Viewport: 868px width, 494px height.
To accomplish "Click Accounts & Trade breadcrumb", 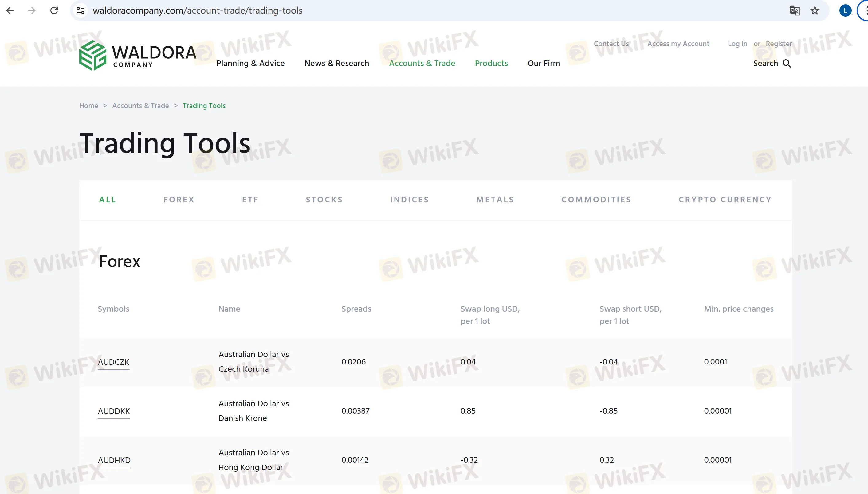I will coord(140,106).
